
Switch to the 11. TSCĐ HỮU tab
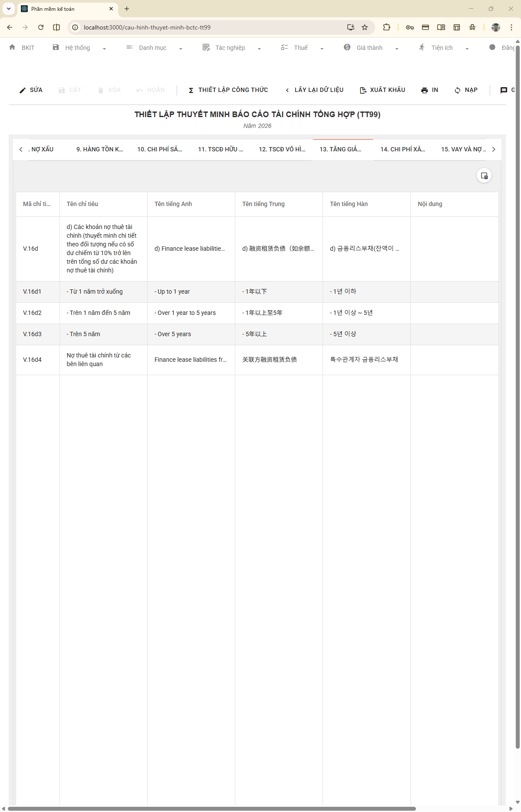[221, 149]
